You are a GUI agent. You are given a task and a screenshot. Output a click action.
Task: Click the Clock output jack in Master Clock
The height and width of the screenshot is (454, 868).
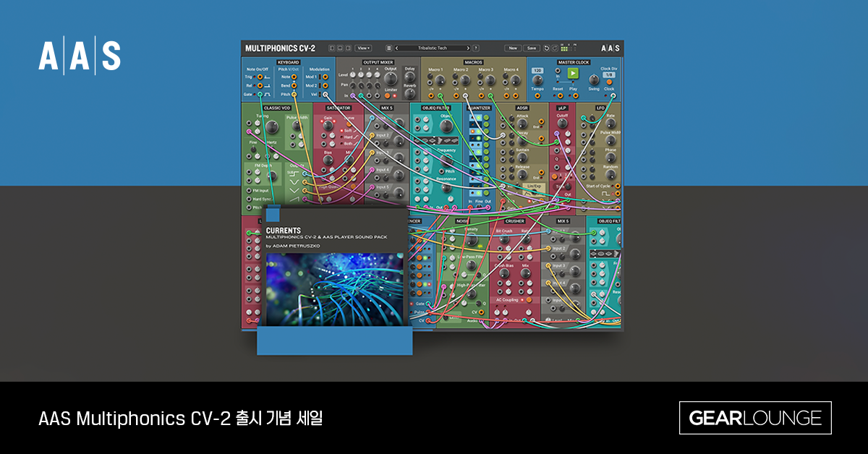pyautogui.click(x=613, y=95)
